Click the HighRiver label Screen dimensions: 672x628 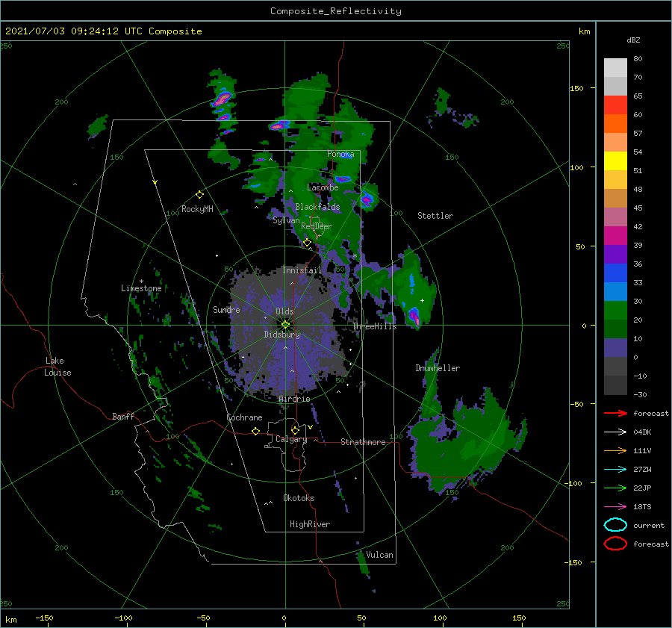(310, 524)
